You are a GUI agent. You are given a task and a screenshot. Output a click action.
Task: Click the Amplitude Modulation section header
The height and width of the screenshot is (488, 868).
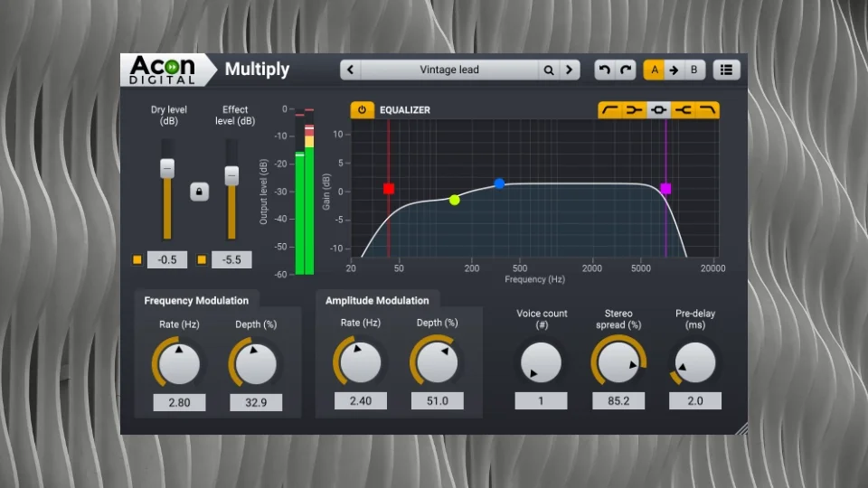(377, 300)
